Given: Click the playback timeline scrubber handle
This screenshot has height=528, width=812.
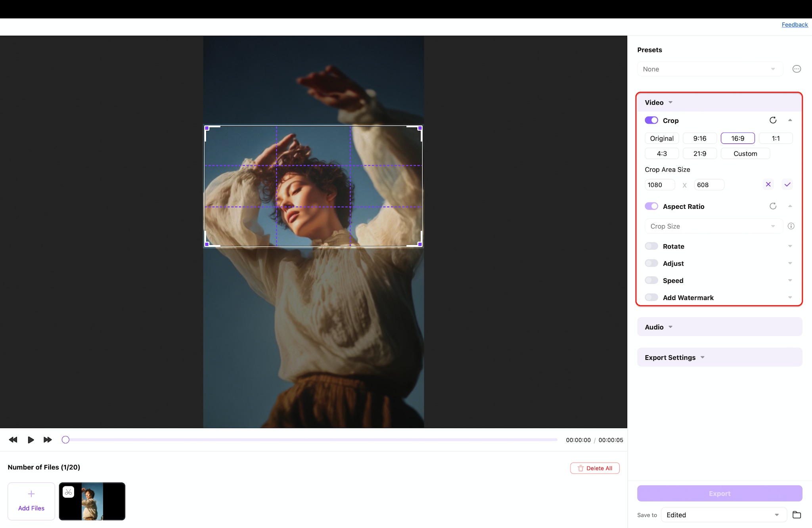Looking at the screenshot, I should (x=65, y=440).
